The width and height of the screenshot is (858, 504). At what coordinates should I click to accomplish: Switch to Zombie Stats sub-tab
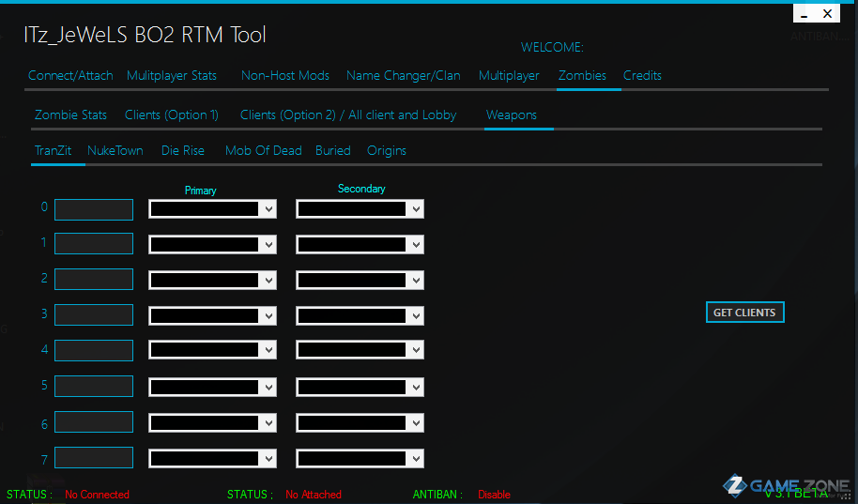click(x=70, y=115)
